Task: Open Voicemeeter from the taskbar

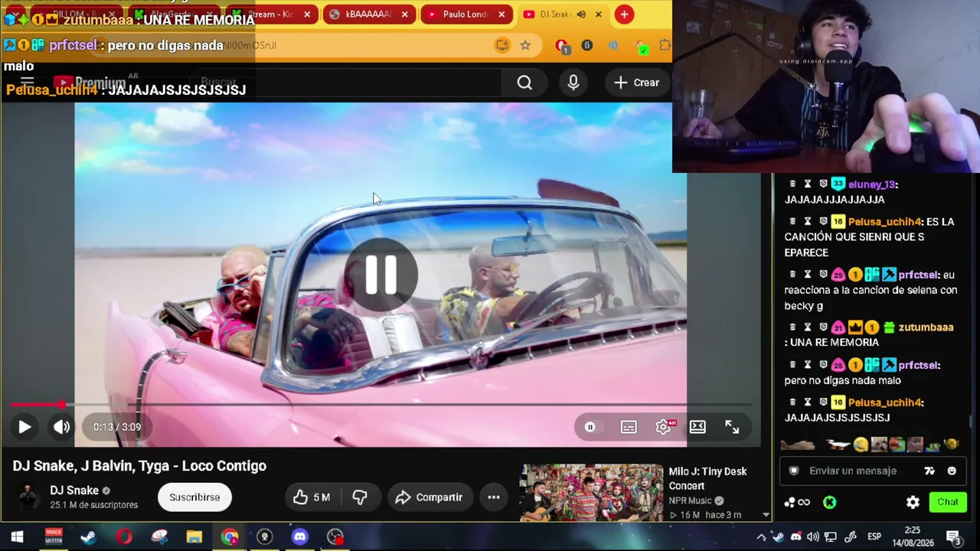Action: (x=53, y=536)
